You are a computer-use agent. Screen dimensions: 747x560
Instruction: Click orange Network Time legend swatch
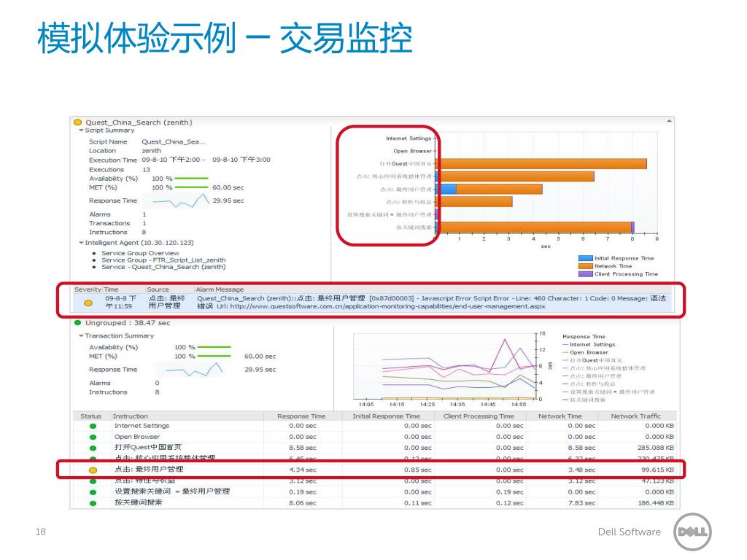click(586, 266)
